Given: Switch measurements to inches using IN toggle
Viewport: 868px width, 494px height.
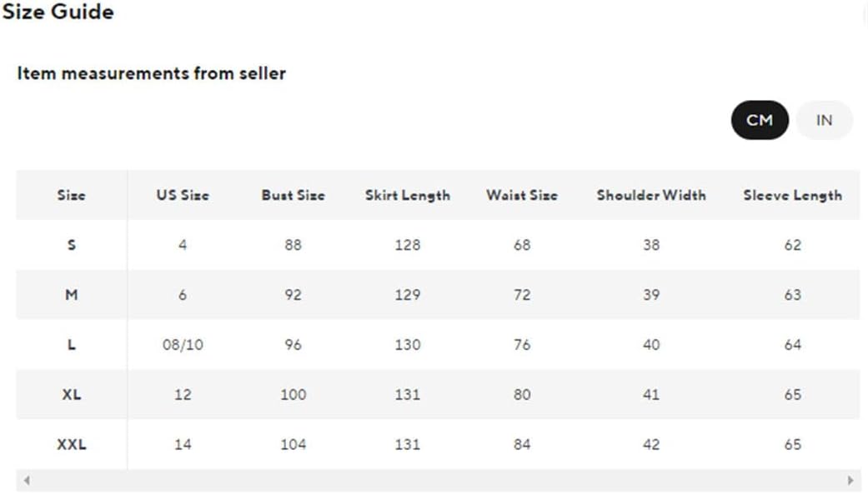Looking at the screenshot, I should pos(824,120).
